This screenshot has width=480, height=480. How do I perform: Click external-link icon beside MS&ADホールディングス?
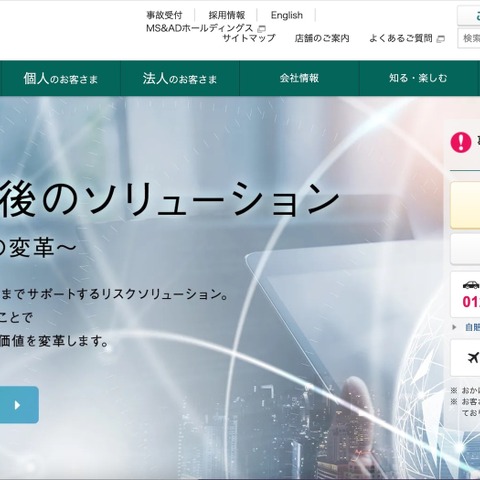pos(262,29)
